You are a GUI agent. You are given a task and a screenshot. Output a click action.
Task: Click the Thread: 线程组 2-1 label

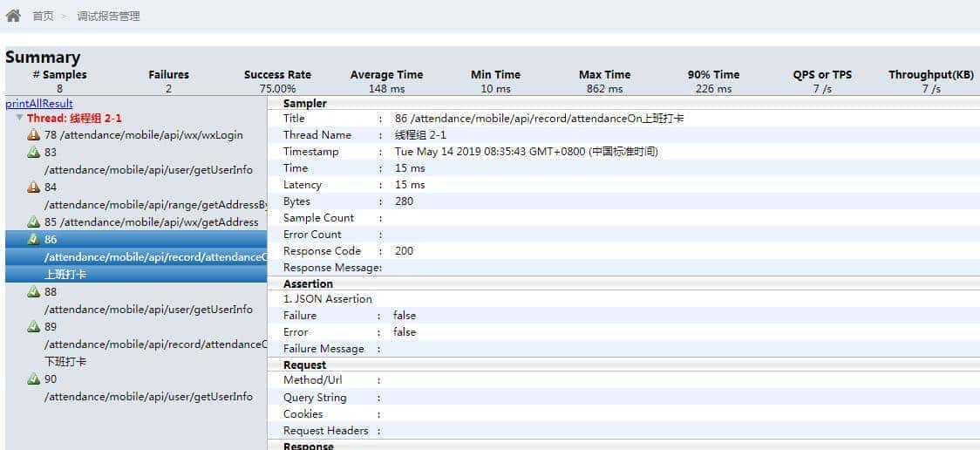pyautogui.click(x=74, y=118)
